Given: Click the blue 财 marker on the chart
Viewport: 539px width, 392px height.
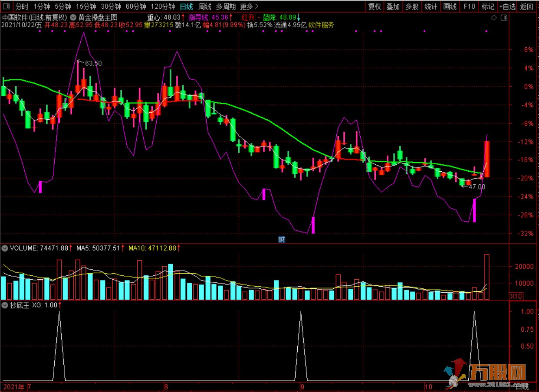Looking at the screenshot, I should point(282,239).
